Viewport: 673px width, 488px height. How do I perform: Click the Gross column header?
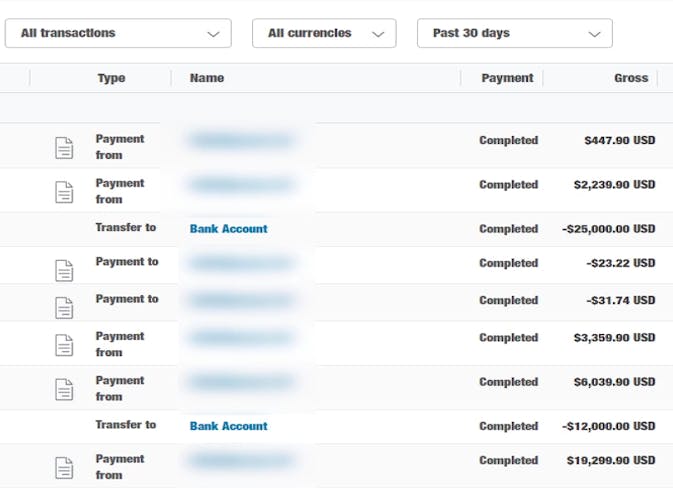pos(631,78)
